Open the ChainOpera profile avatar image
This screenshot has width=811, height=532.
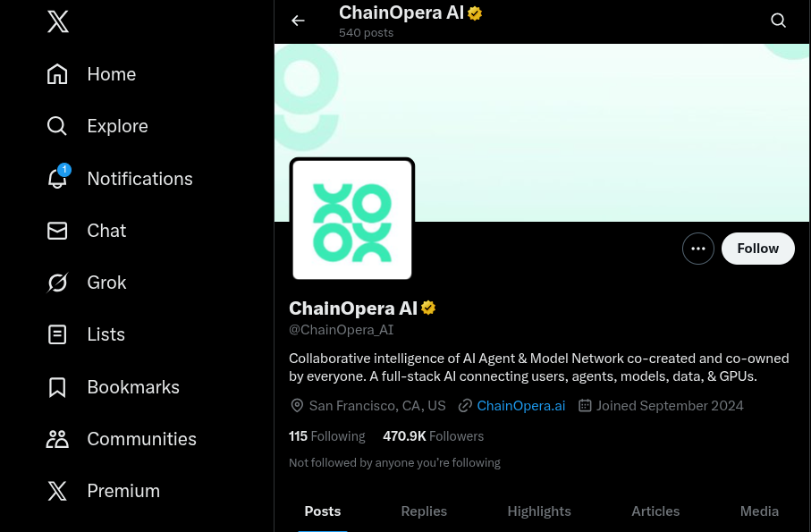(x=352, y=219)
